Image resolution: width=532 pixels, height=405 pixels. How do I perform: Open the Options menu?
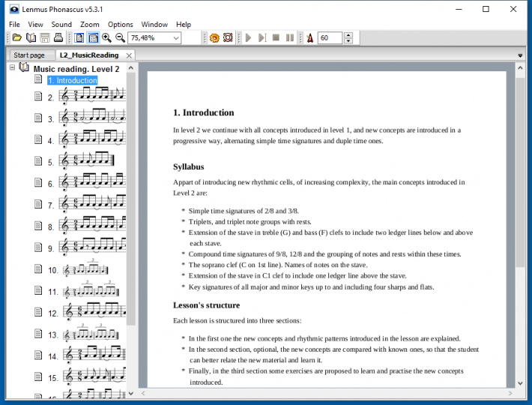(x=121, y=25)
